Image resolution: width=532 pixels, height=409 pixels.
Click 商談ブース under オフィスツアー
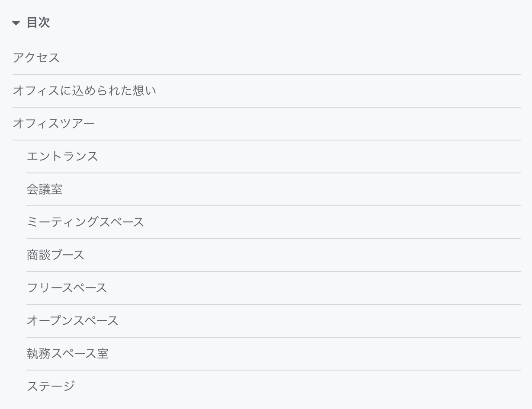pyautogui.click(x=55, y=255)
